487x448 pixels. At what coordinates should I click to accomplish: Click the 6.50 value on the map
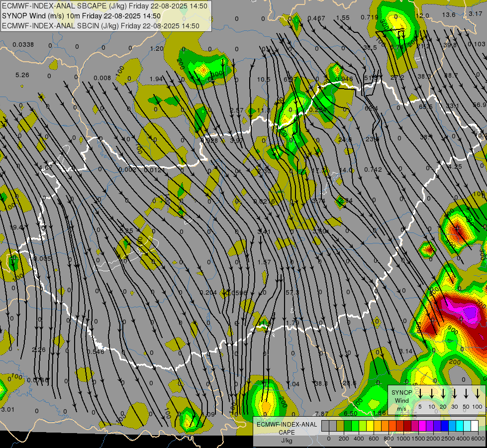point(351,413)
